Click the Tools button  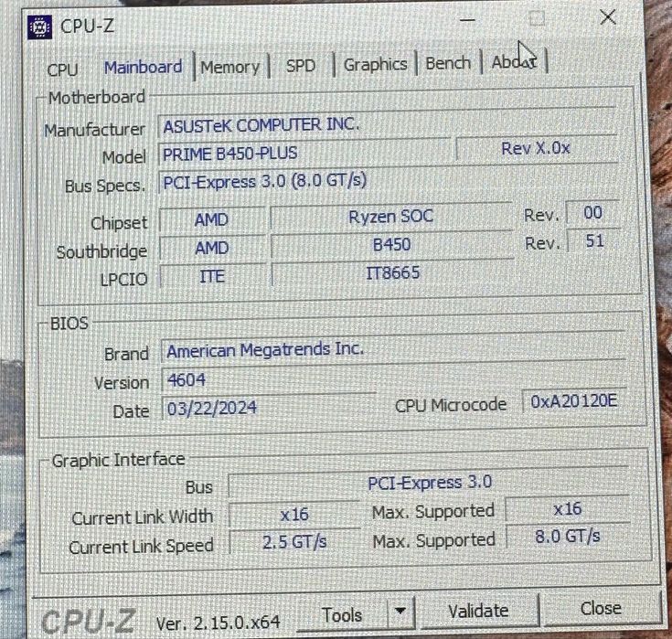342,615
